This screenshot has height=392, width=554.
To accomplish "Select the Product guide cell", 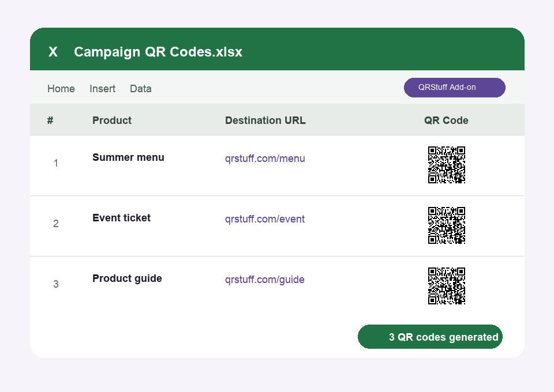I will point(127,278).
